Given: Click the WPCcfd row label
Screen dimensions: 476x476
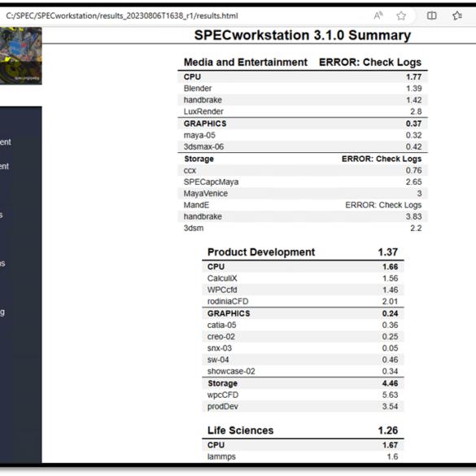Looking at the screenshot, I should (222, 290).
